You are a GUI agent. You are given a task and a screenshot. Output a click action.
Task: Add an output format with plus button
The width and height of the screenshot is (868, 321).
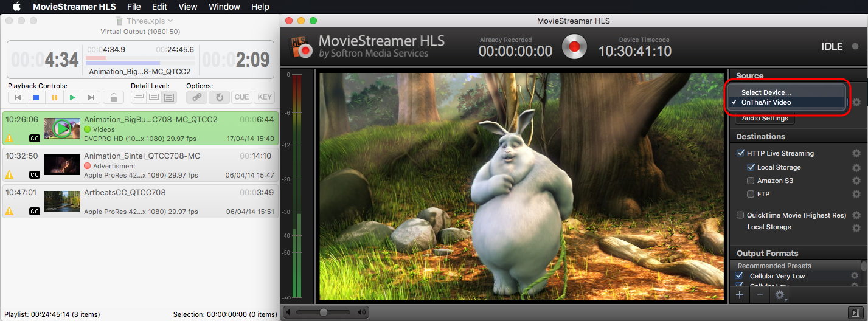740,295
